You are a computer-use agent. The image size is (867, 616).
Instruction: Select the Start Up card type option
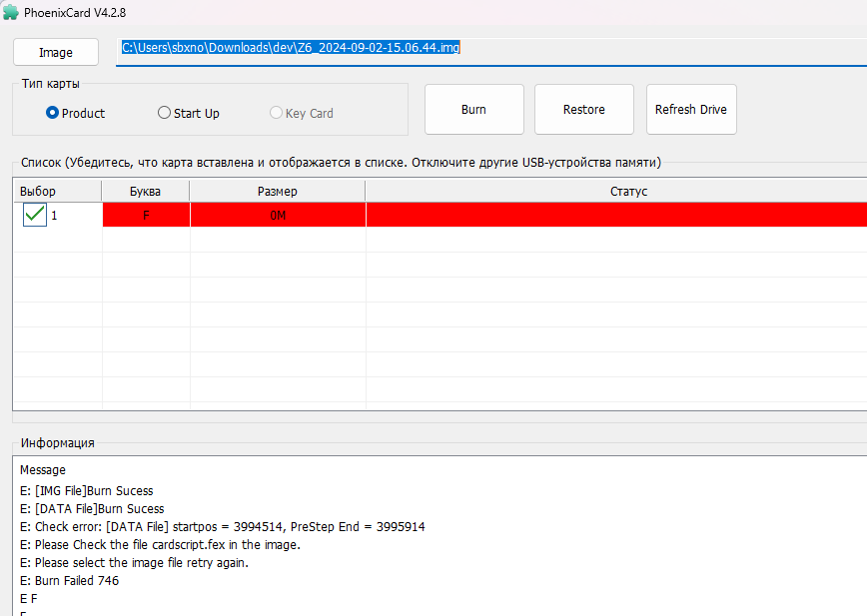(x=165, y=113)
